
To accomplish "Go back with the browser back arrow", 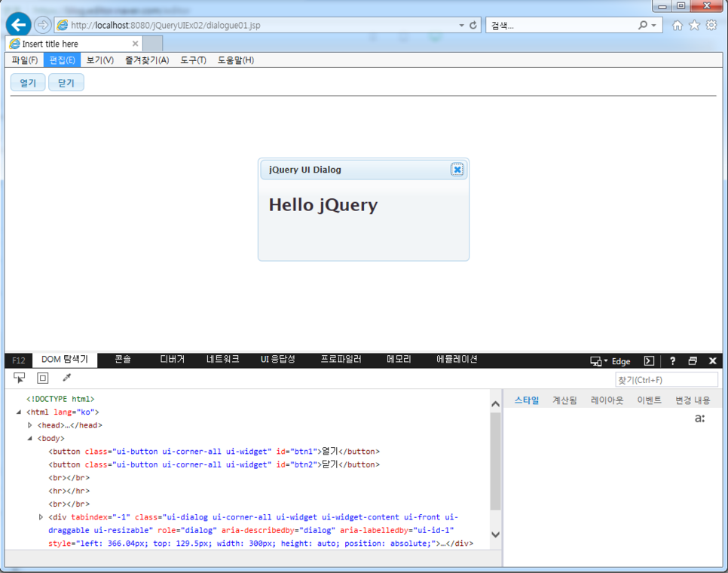I will click(19, 25).
